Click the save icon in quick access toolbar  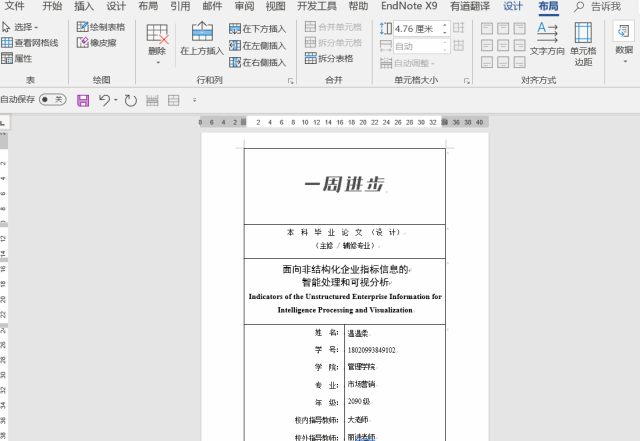point(83,100)
